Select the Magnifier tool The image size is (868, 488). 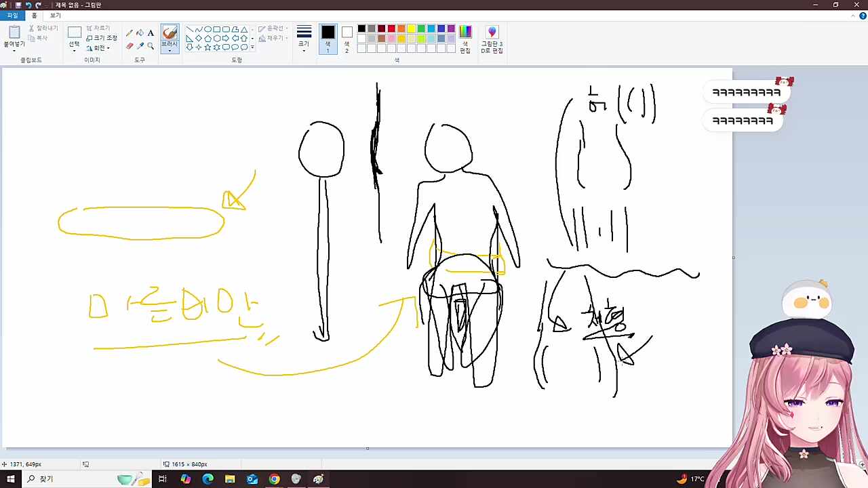151,46
